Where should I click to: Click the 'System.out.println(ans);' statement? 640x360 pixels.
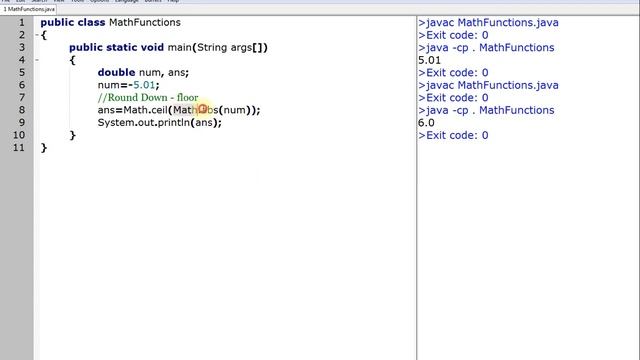click(160, 122)
